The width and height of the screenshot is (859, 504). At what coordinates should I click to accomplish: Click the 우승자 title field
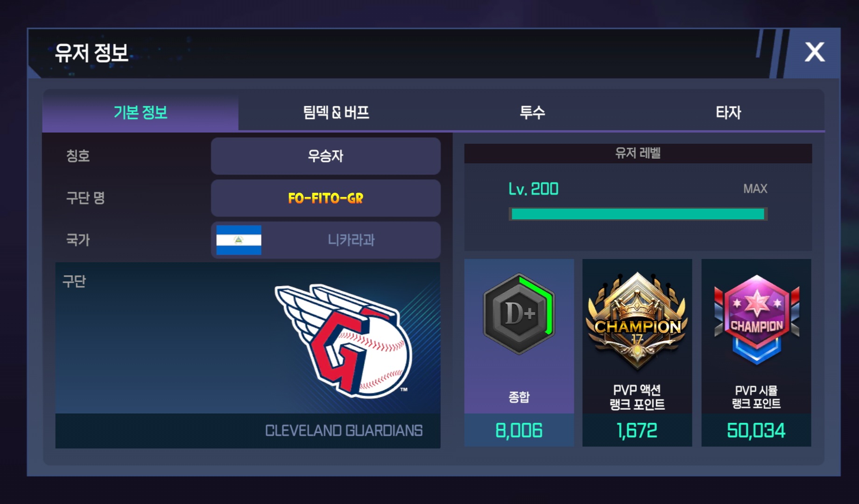click(x=325, y=156)
